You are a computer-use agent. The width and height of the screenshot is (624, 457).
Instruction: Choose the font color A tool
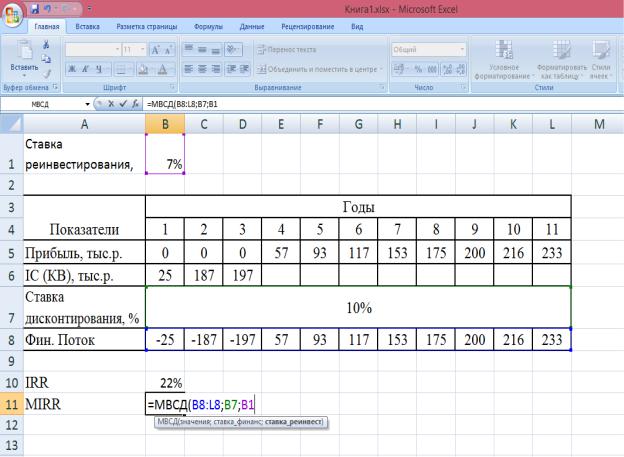pyautogui.click(x=162, y=70)
